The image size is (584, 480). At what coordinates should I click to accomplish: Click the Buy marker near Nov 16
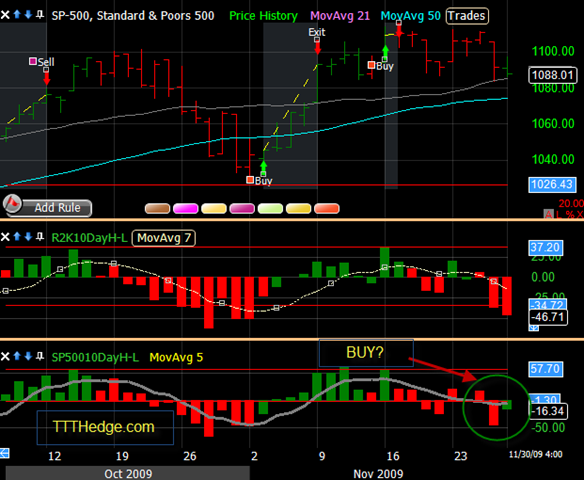point(381,66)
